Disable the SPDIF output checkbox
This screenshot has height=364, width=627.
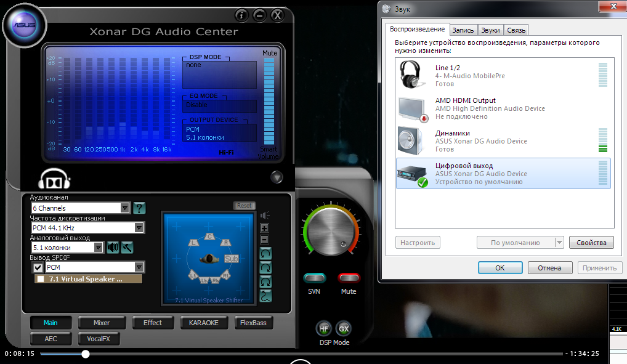tap(38, 267)
